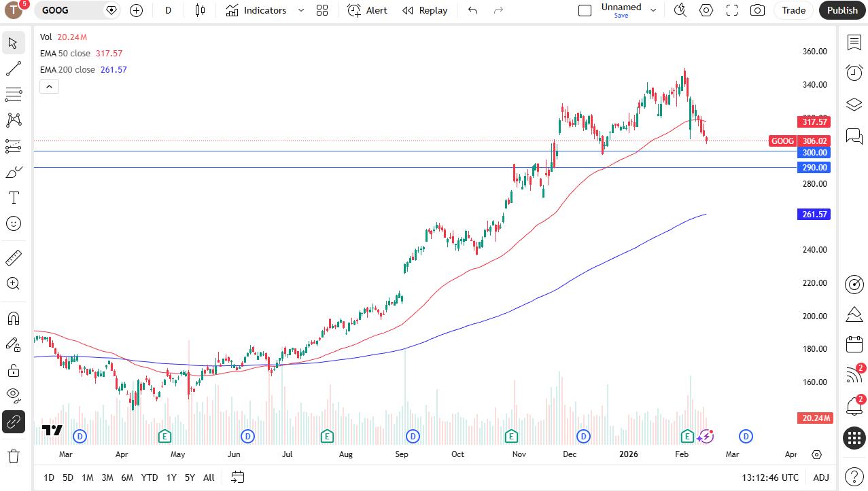The height and width of the screenshot is (491, 868).
Task: Activate the zoom in tool
Action: [x=13, y=284]
